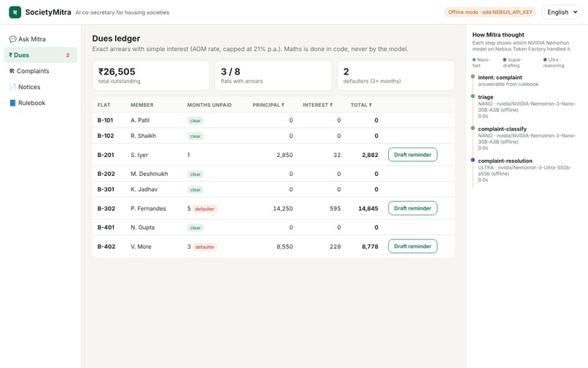Click the red badge on Dues

pos(68,55)
